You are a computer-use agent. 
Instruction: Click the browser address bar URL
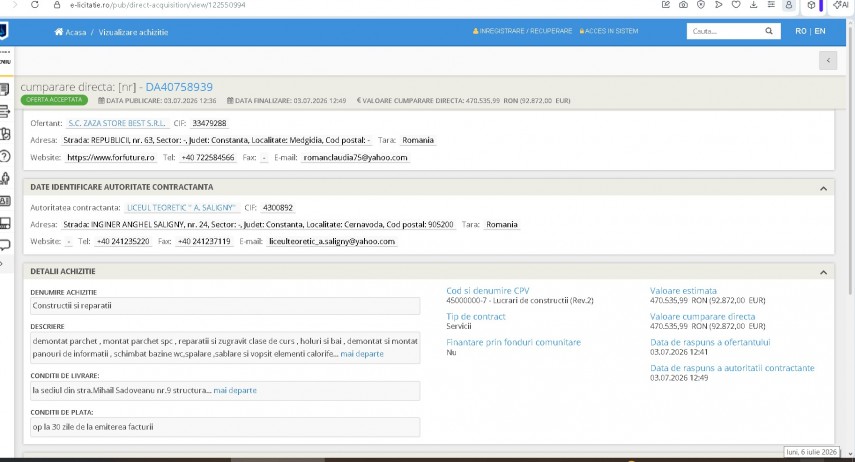click(x=158, y=5)
